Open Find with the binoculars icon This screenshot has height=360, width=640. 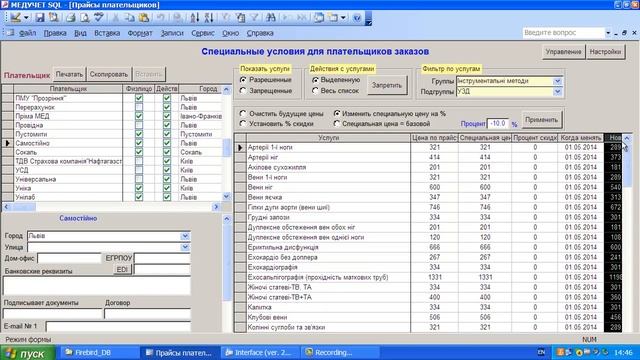click(x=271, y=18)
